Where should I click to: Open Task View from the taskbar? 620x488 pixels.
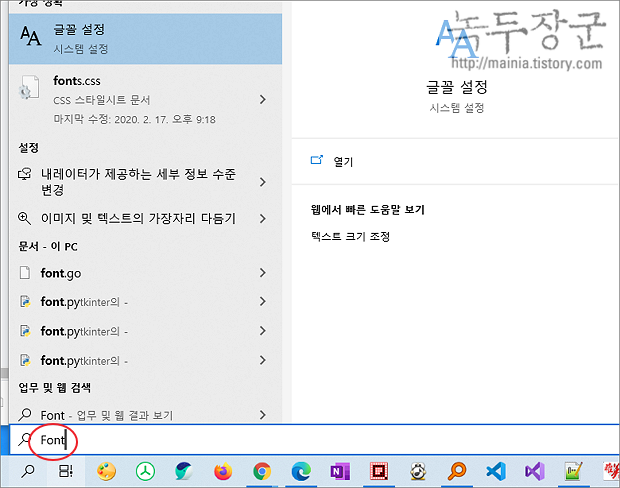pos(66,471)
